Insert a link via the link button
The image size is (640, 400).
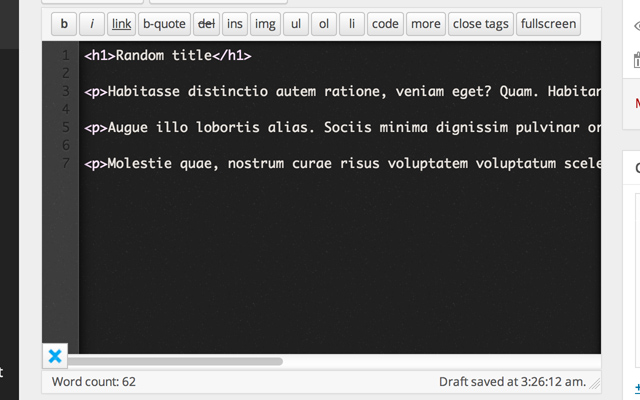pyautogui.click(x=122, y=24)
